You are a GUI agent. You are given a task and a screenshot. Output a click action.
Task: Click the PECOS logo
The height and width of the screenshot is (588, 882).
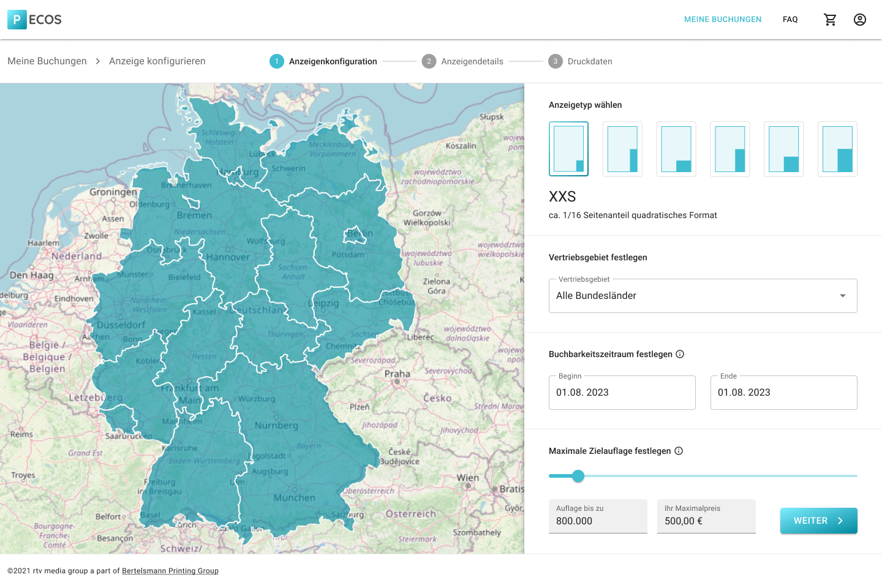tap(35, 20)
